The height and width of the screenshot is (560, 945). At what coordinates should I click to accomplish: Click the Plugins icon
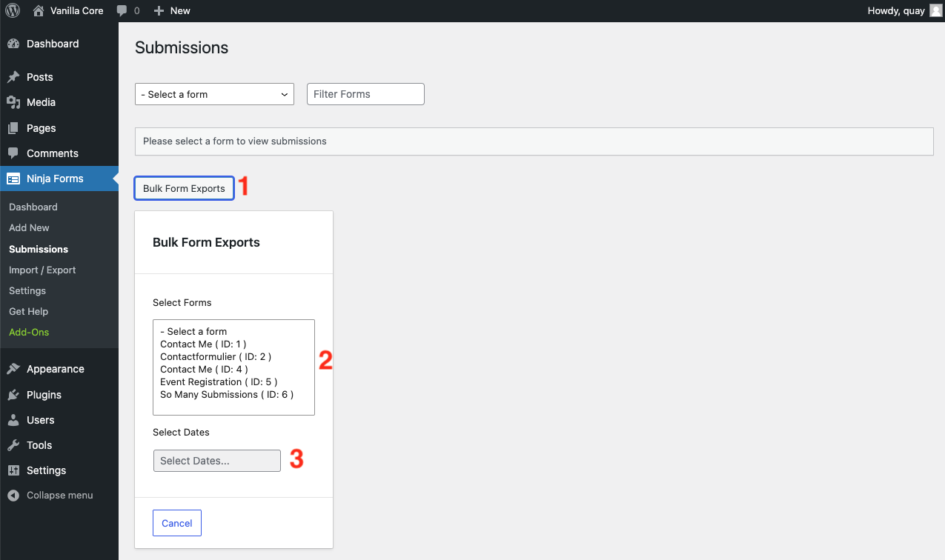tap(13, 394)
